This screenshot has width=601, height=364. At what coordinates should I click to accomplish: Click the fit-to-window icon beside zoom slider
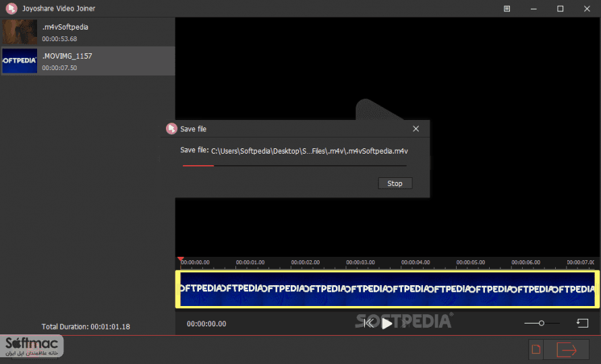(583, 324)
